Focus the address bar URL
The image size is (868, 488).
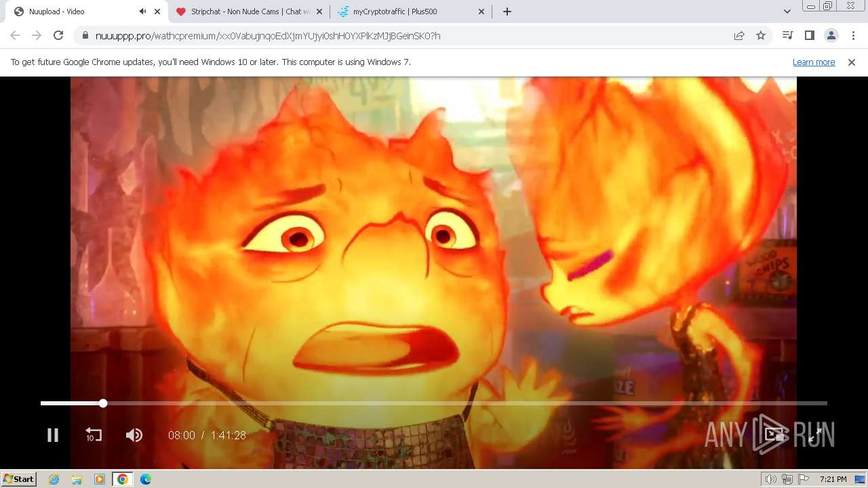(x=268, y=35)
